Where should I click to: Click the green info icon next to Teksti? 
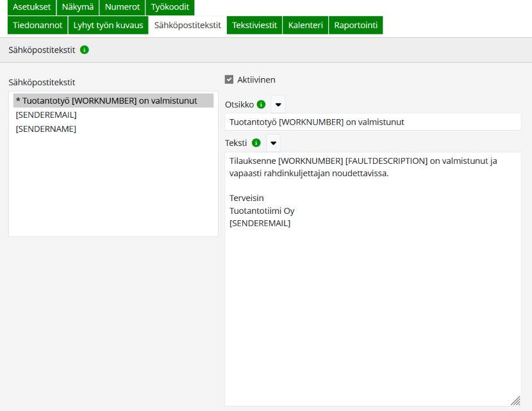click(x=256, y=143)
